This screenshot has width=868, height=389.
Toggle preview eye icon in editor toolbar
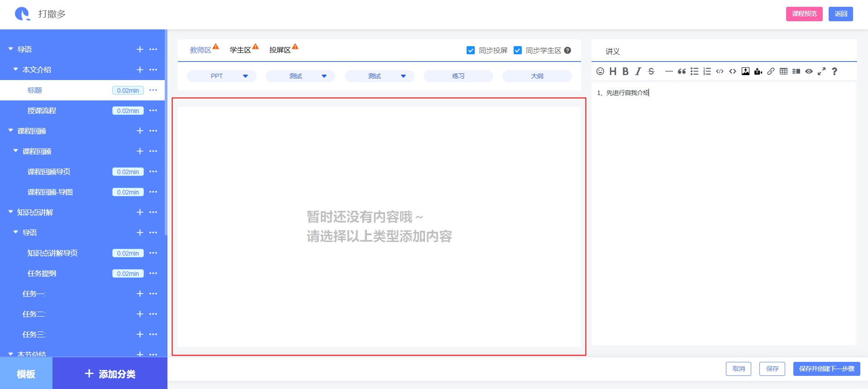[x=809, y=71]
